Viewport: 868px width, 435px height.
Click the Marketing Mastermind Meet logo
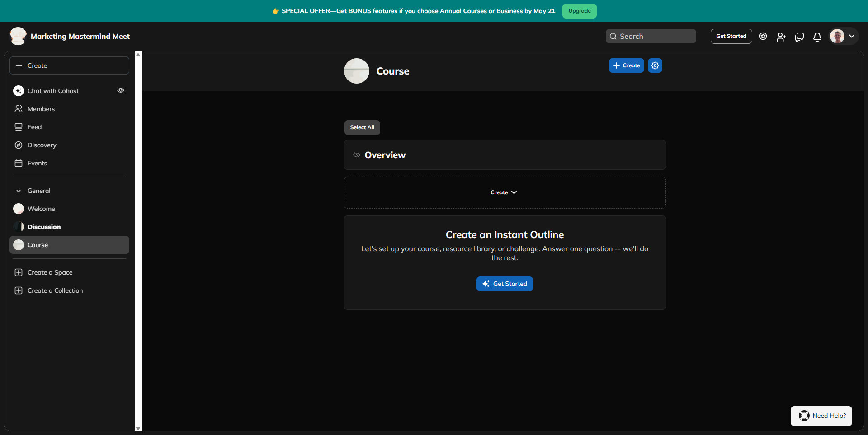[18, 36]
